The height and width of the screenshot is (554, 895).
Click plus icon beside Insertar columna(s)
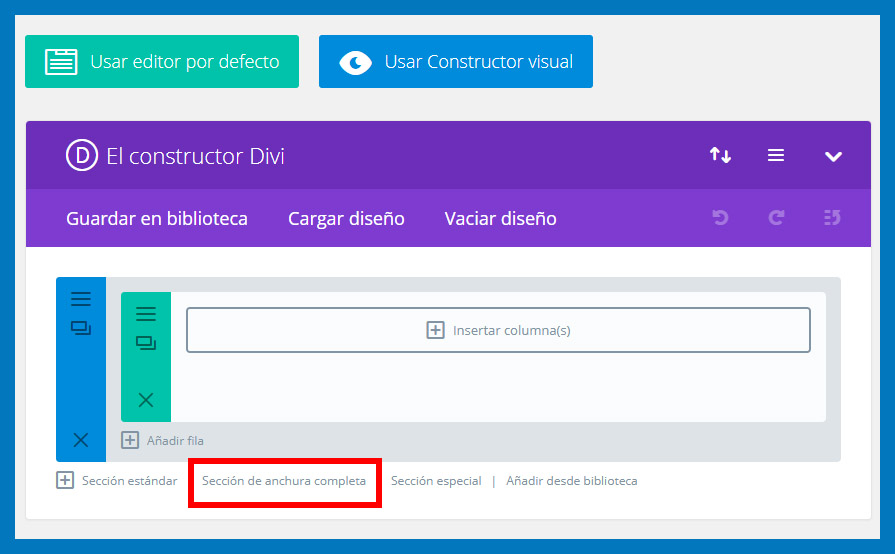tap(436, 330)
